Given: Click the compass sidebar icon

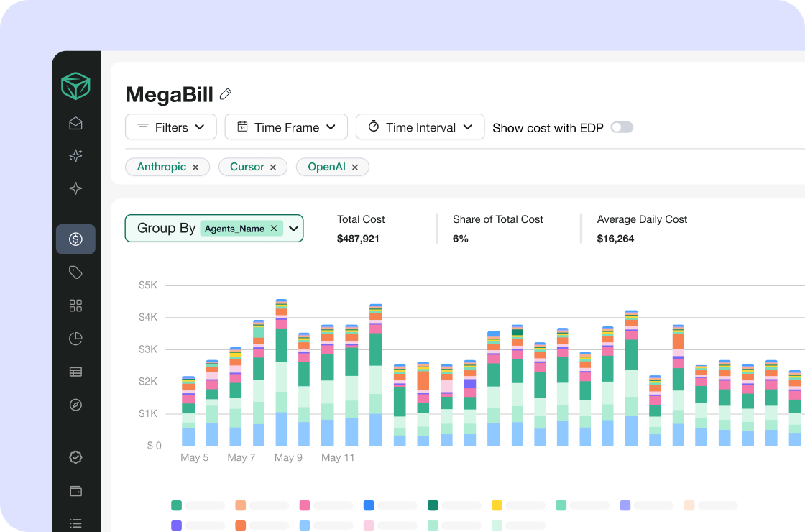Looking at the screenshot, I should click(75, 405).
